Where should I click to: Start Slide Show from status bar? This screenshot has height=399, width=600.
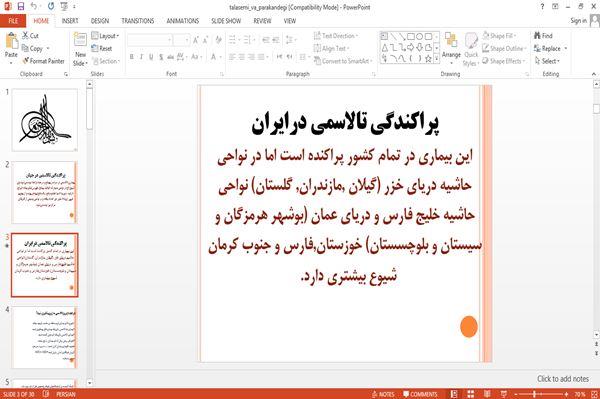point(504,394)
